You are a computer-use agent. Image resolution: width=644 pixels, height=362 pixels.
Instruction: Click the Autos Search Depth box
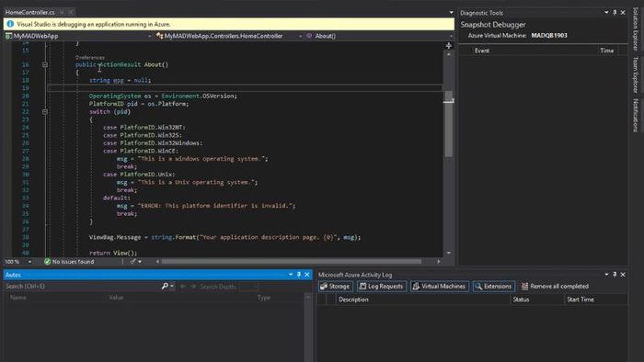pyautogui.click(x=249, y=286)
